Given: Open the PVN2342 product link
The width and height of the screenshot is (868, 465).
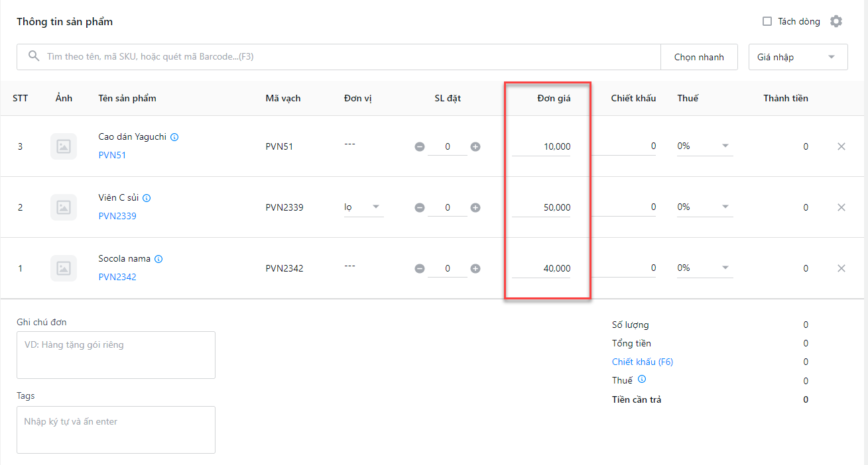Looking at the screenshot, I should click(117, 277).
